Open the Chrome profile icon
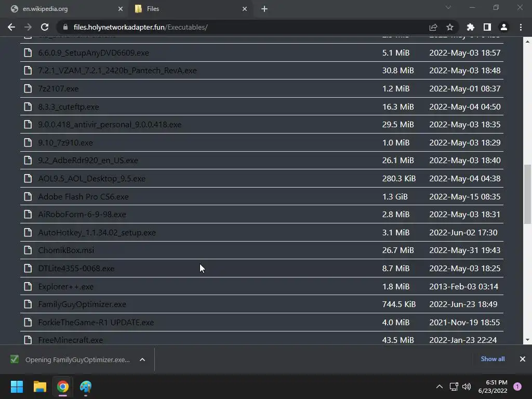Screen dimensions: 532x399 504,27
